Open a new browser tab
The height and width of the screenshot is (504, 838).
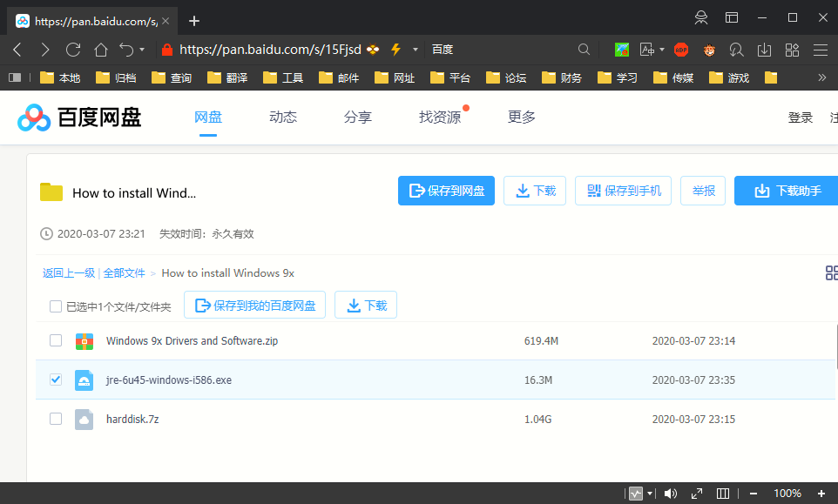pos(194,21)
